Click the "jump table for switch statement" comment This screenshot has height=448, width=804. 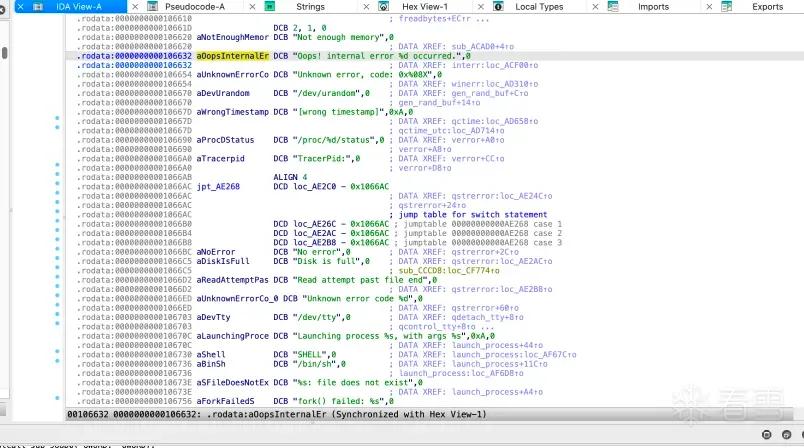tap(473, 215)
